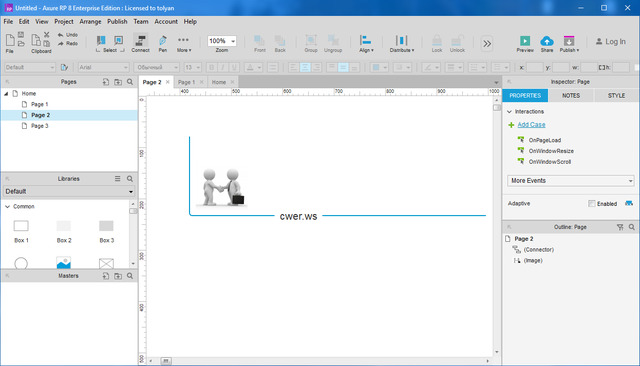This screenshot has width=640, height=366.
Task: Collapse the Interactions section
Action: pyautogui.click(x=509, y=111)
